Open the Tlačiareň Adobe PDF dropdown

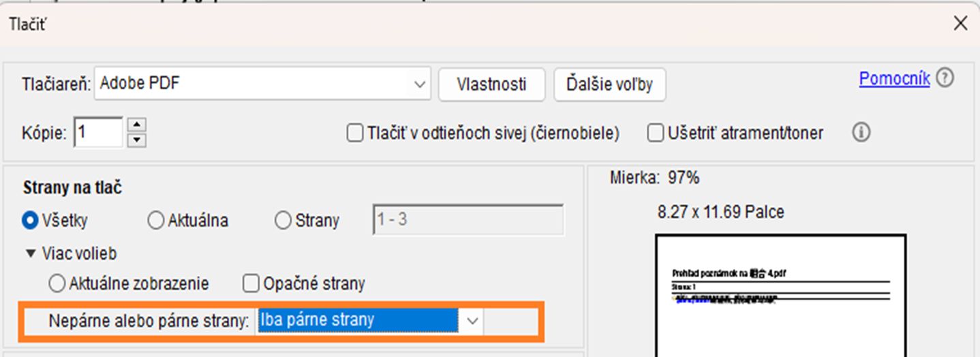pos(418,84)
